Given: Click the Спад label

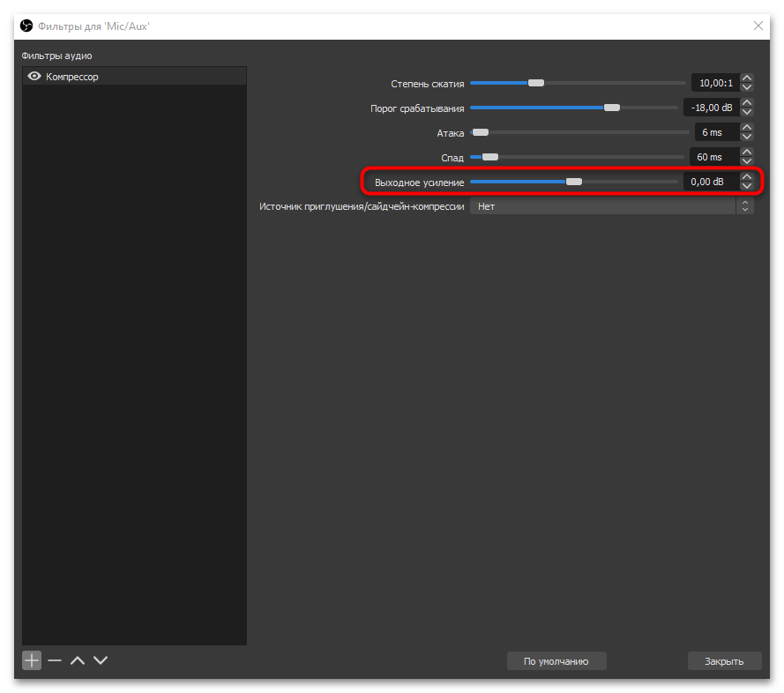Looking at the screenshot, I should pos(452,158).
